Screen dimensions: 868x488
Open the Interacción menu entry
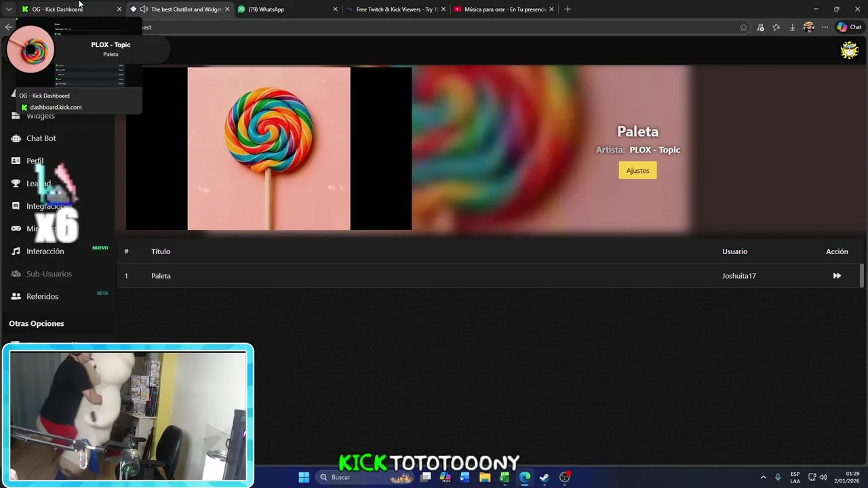[45, 251]
